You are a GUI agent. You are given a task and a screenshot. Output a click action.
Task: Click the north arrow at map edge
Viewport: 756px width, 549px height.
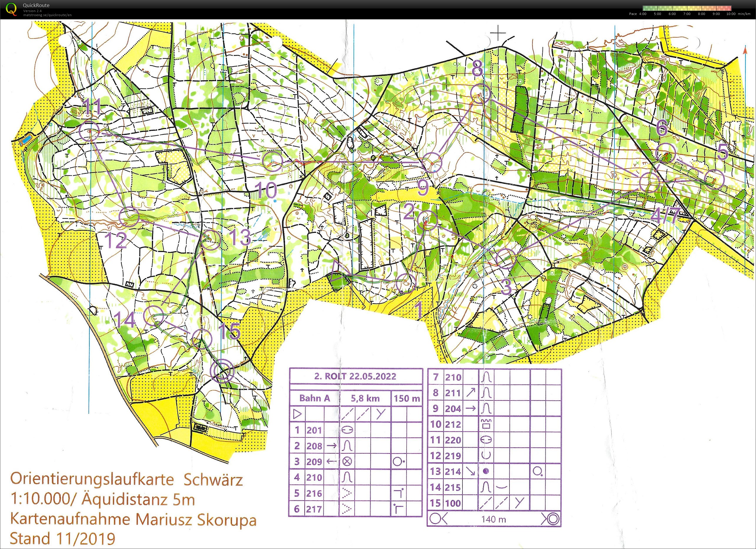tap(745, 50)
